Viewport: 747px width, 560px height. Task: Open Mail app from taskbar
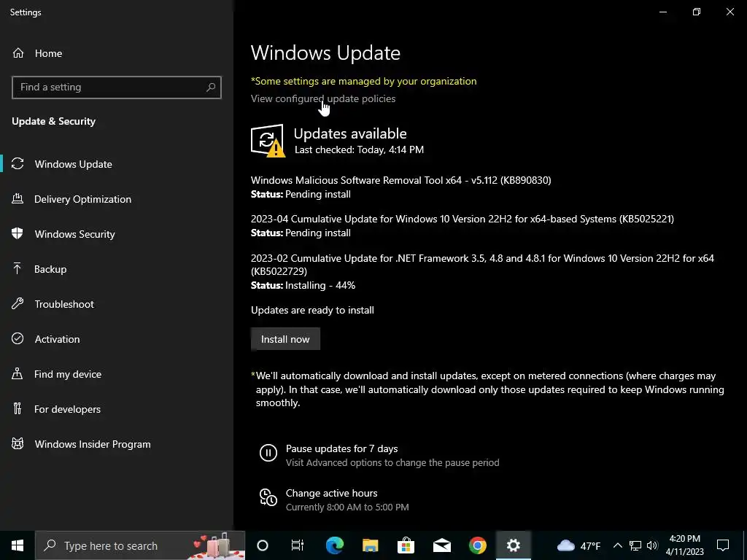[441, 545]
